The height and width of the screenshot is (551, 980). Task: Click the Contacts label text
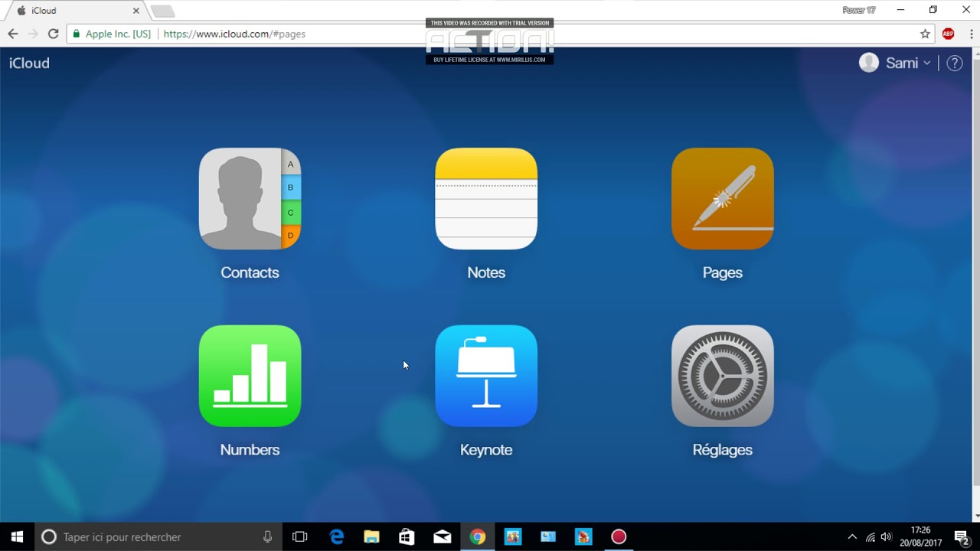pos(250,272)
